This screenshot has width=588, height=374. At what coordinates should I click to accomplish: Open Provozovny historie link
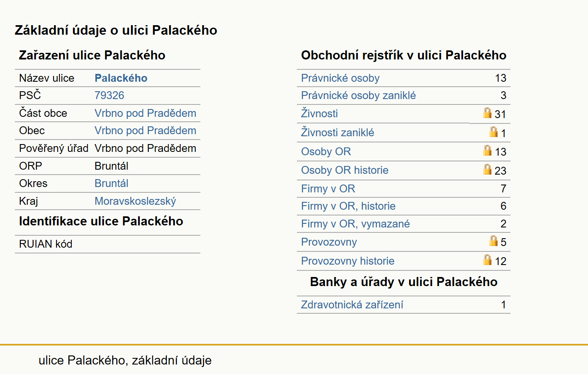pyautogui.click(x=348, y=261)
